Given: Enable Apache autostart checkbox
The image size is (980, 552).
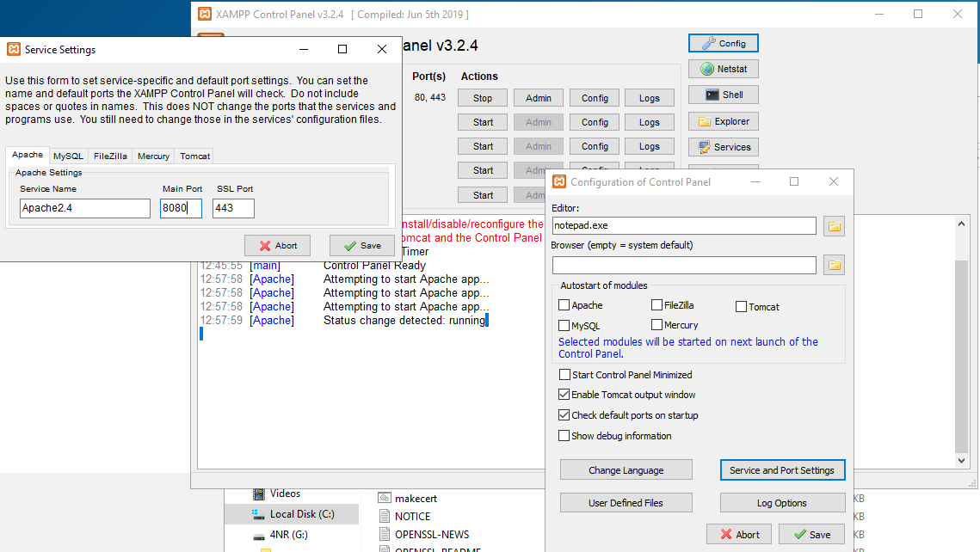Looking at the screenshot, I should coord(564,304).
